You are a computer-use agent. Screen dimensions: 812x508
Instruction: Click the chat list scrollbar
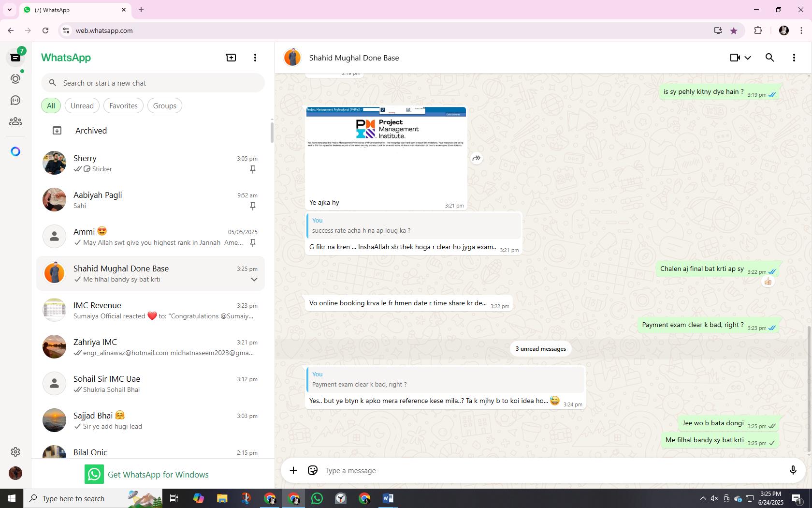[x=272, y=132]
